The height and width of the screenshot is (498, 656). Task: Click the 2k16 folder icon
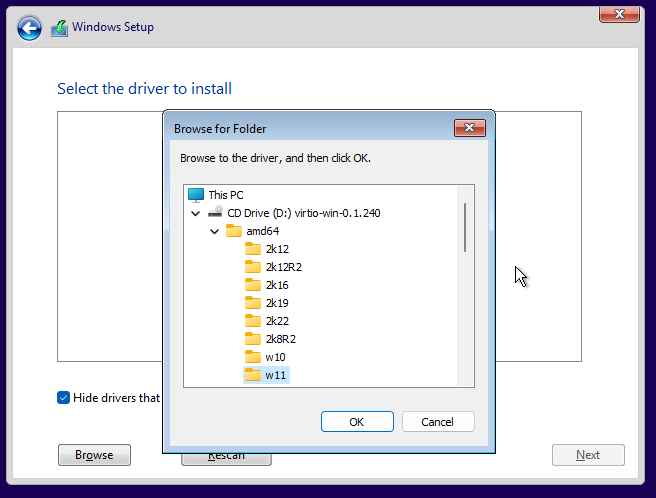click(x=253, y=285)
